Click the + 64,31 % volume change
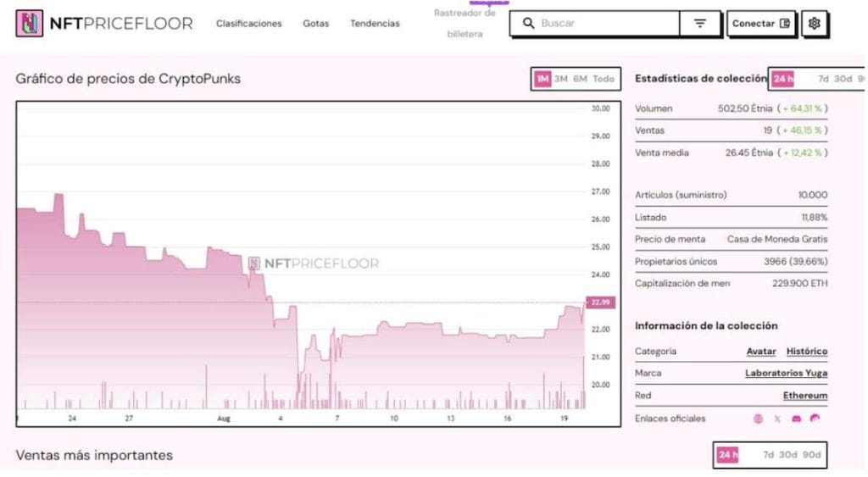The height and width of the screenshot is (477, 868). (802, 108)
